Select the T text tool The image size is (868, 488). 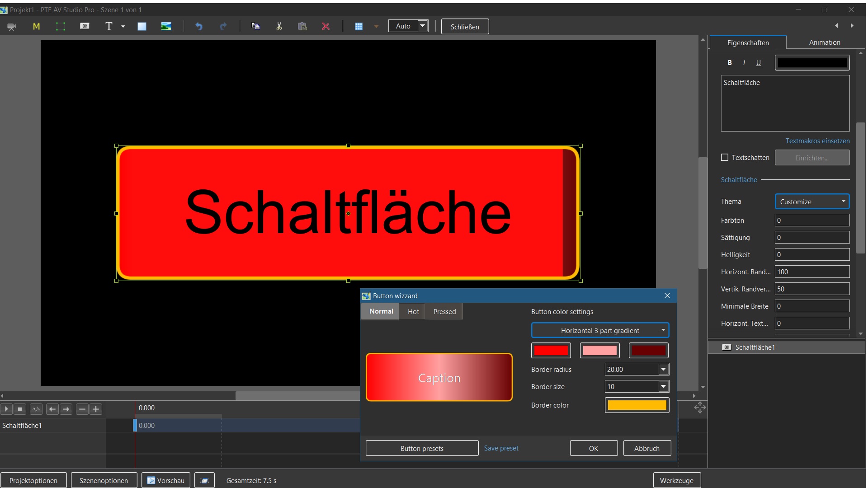point(108,26)
